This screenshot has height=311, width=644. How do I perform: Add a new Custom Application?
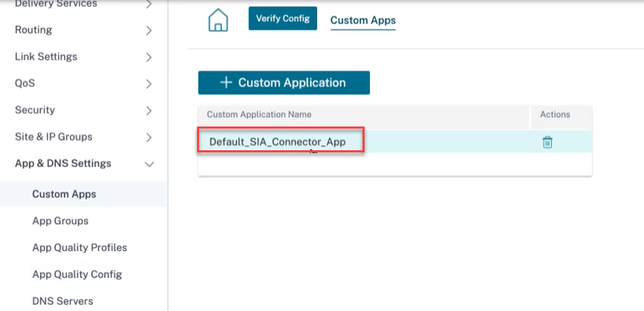(284, 82)
